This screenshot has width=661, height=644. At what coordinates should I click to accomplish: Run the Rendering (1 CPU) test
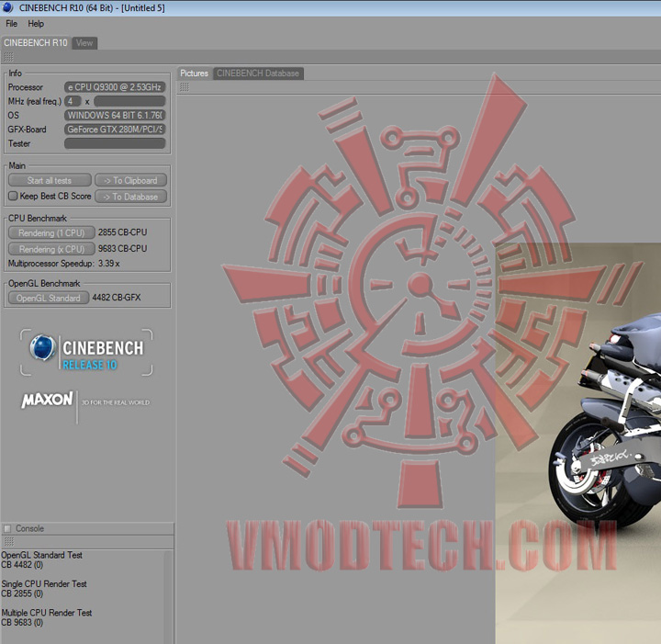pos(51,232)
